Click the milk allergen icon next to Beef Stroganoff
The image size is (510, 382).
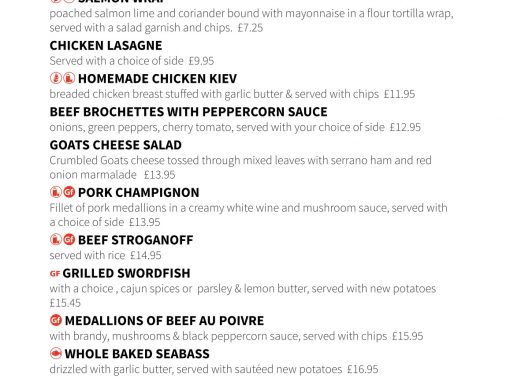(x=56, y=240)
